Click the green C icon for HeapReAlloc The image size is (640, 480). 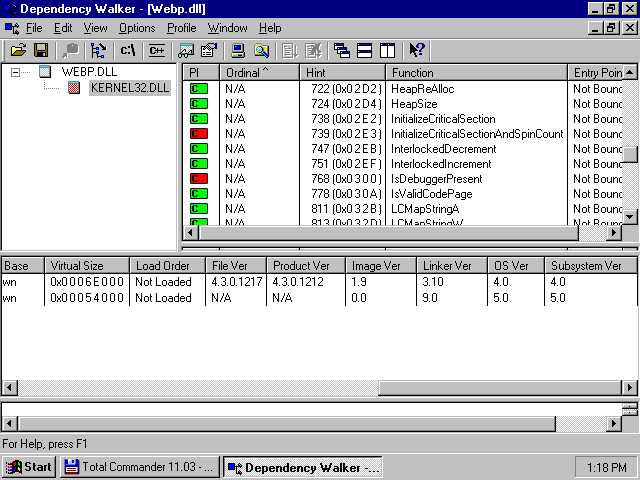click(199, 89)
